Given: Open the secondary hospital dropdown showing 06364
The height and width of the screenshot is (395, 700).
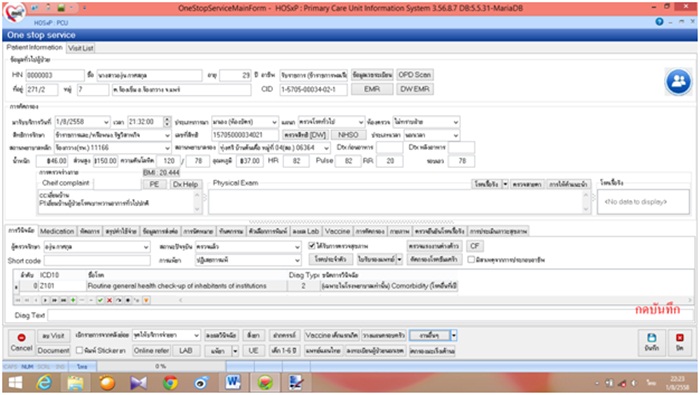Looking at the screenshot, I should pos(326,148).
